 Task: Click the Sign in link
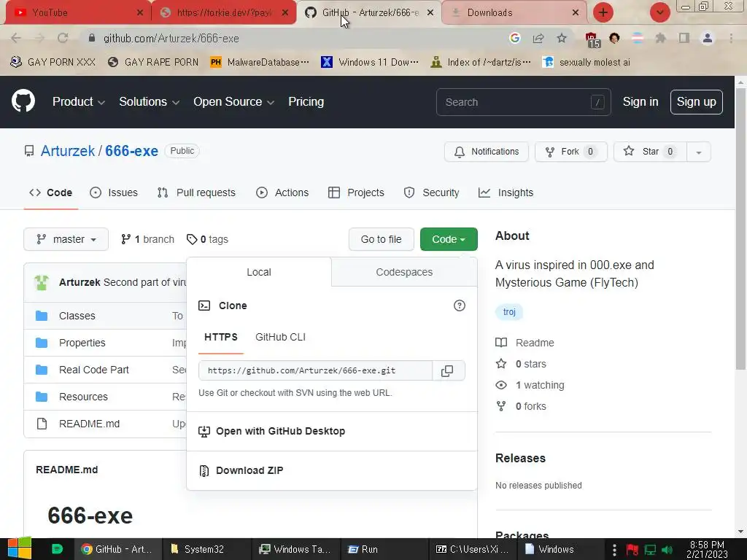point(640,102)
